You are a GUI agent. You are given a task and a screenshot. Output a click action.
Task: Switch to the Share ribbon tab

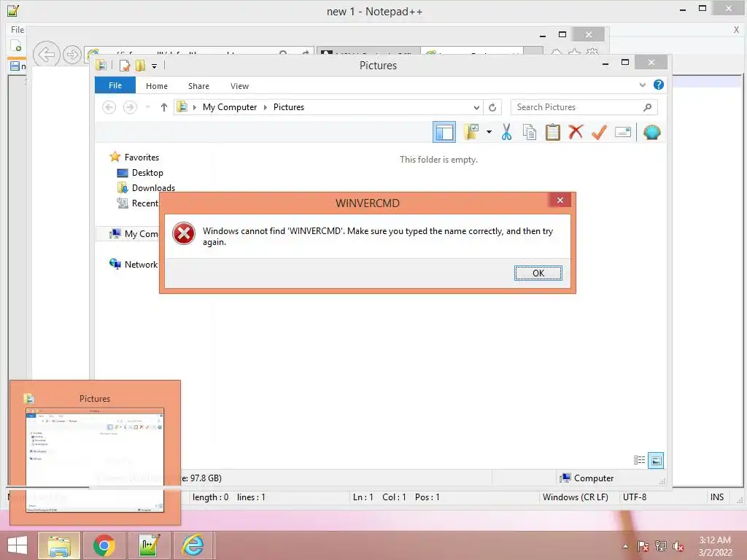(198, 86)
